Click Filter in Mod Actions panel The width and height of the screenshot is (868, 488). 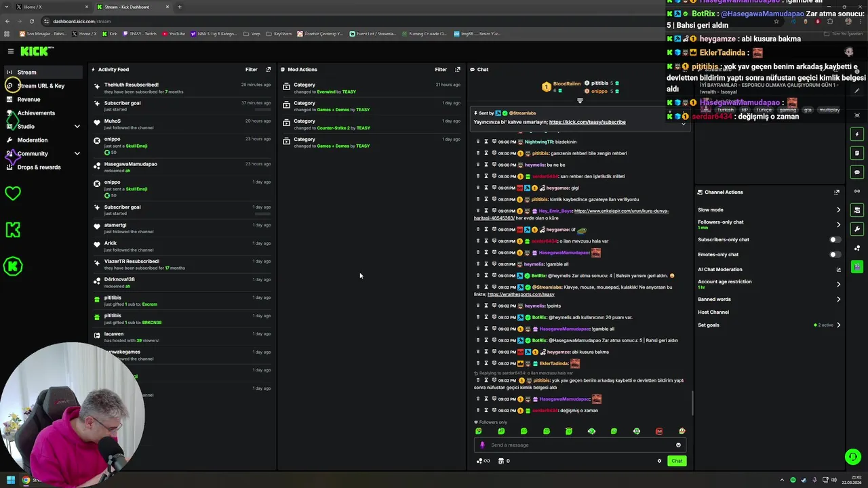(441, 69)
